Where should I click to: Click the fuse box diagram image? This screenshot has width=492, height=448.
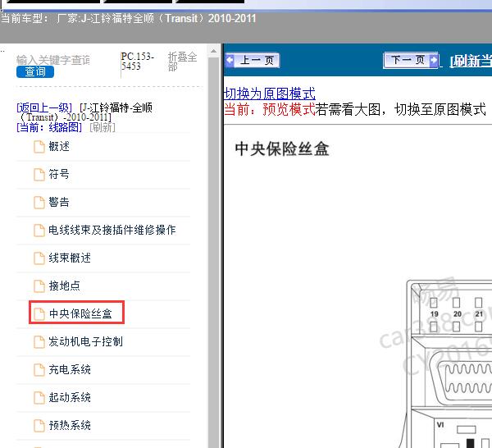tap(445, 363)
